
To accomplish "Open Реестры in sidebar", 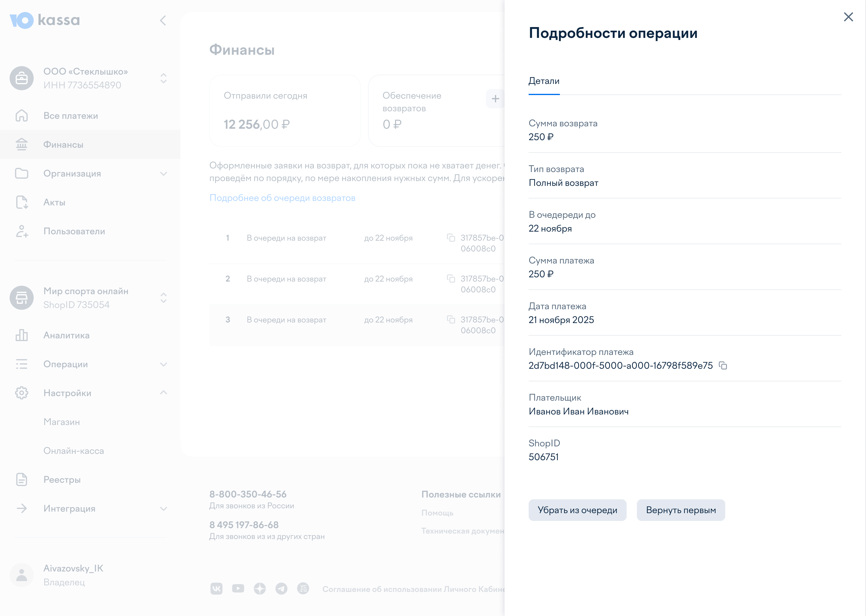I will 90,479.
